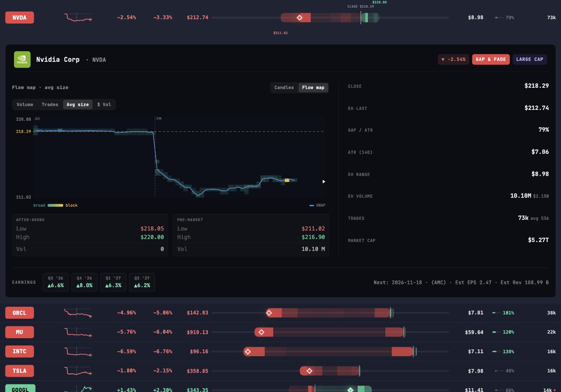
Task: Click the ORCL row sparkline chart
Action: [x=78, y=313]
